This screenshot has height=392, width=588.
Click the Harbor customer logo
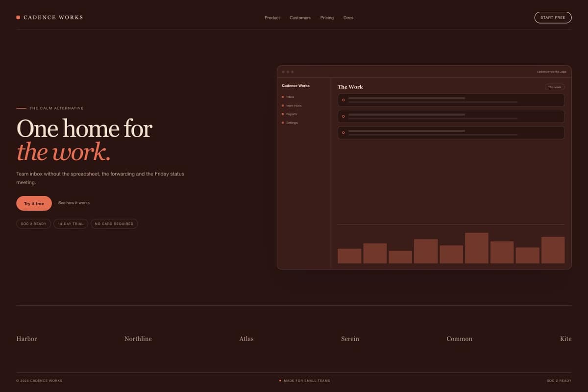click(26, 339)
